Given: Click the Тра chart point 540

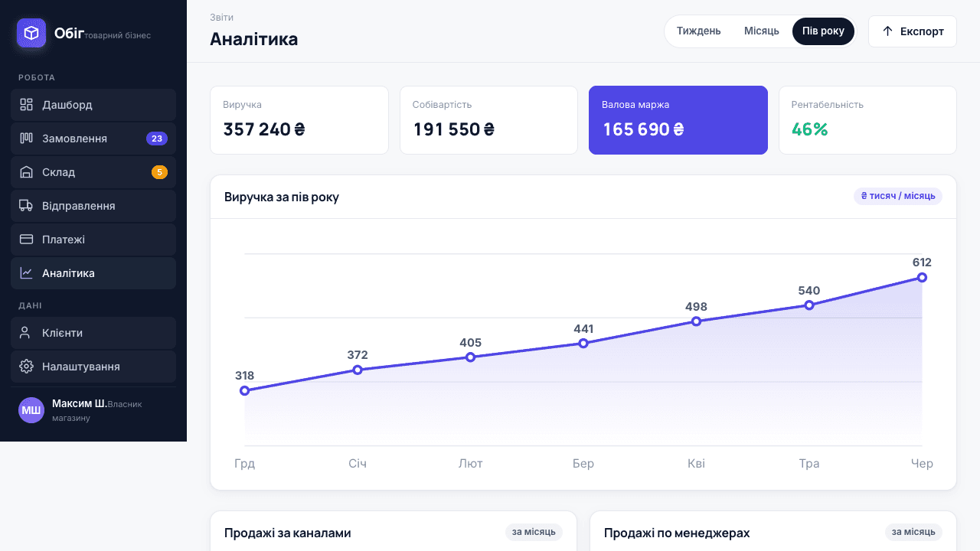Looking at the screenshot, I should [x=809, y=305].
